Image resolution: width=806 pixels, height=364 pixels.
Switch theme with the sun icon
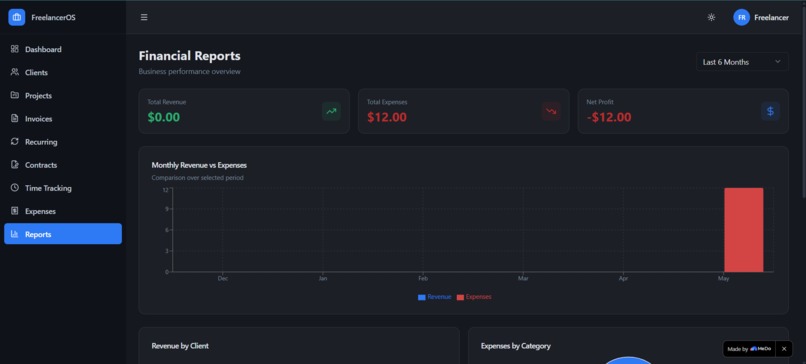711,17
